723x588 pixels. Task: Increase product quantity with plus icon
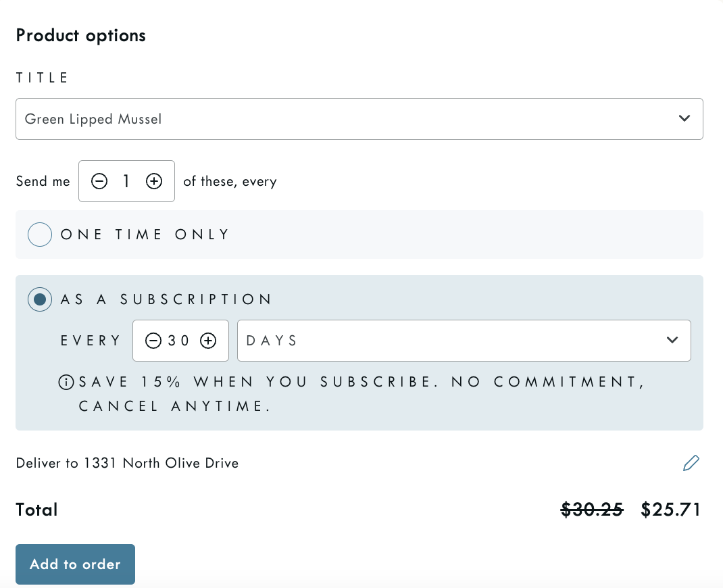154,181
